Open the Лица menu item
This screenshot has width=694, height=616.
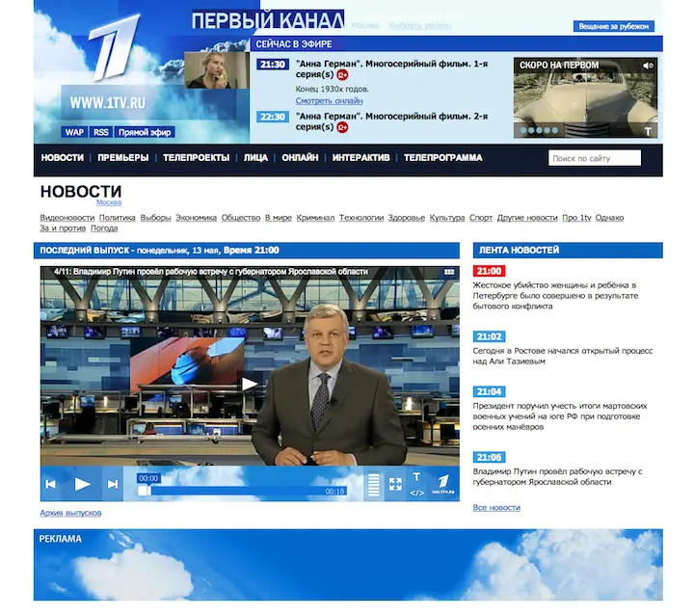255,158
